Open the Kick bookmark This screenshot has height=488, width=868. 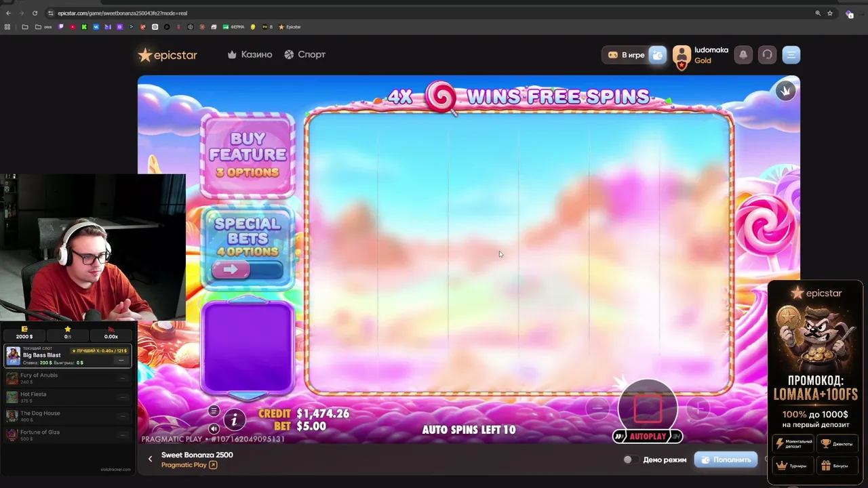click(84, 27)
